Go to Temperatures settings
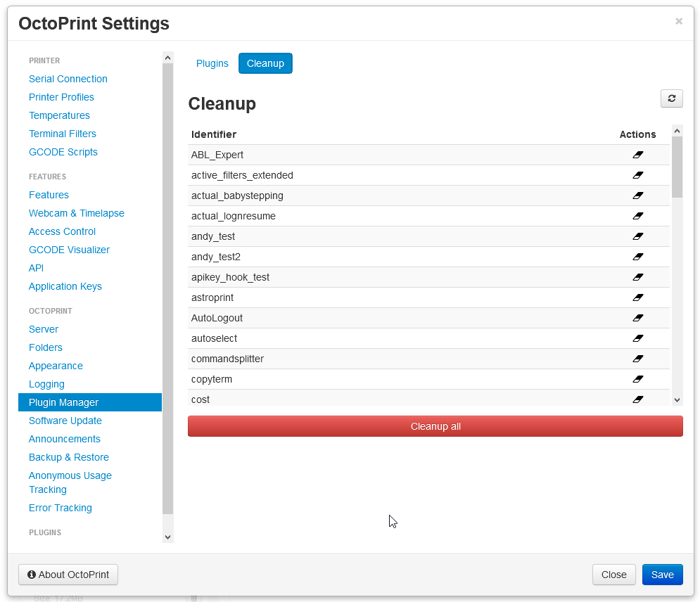This screenshot has height=602, width=700. 59,115
